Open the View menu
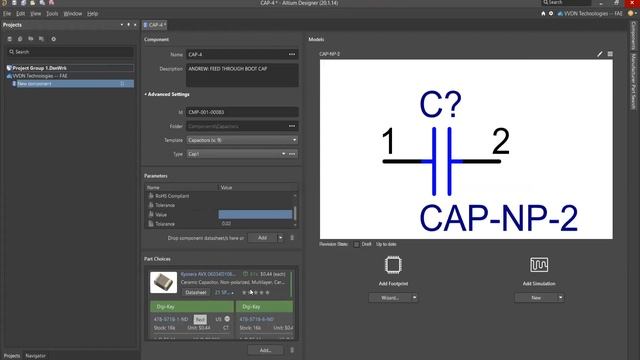This screenshot has height=360, width=640. (36, 13)
